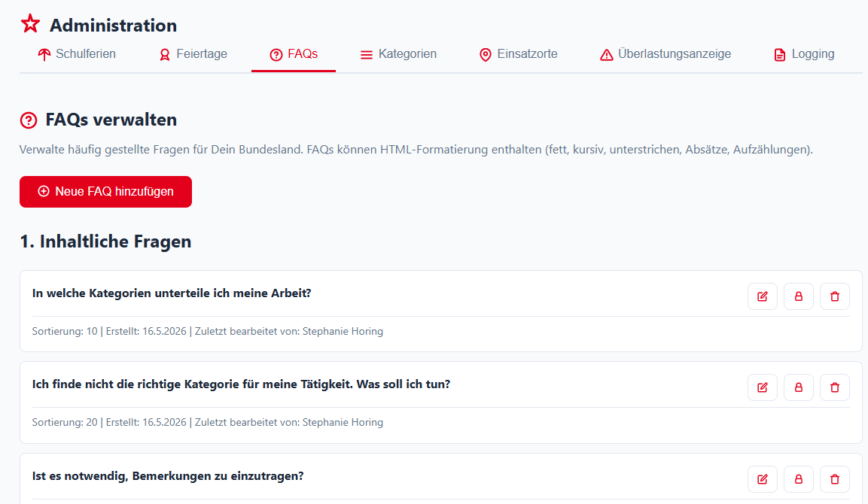This screenshot has width=868, height=504.
Task: Click the 'FAQs verwalten' heading
Action: 111,120
